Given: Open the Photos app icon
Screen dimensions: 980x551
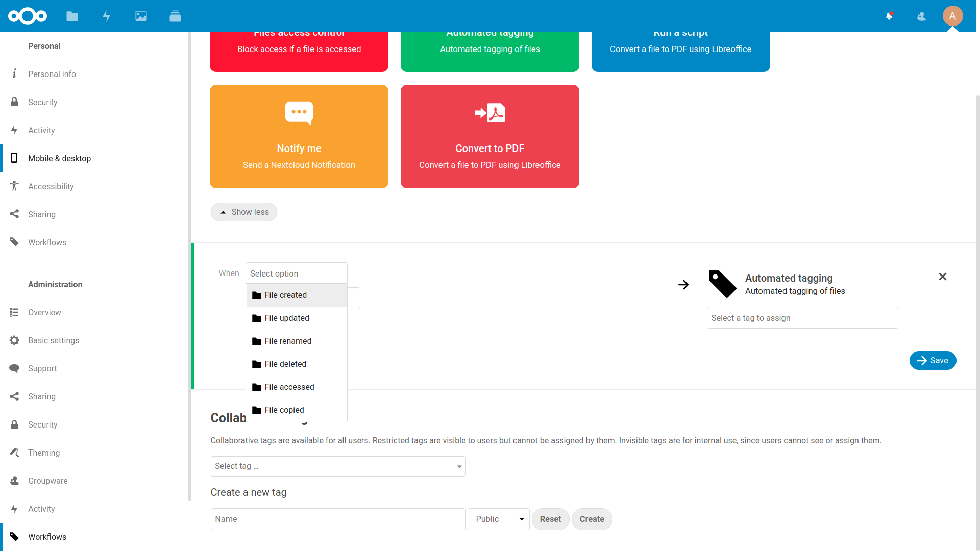Looking at the screenshot, I should coord(141,16).
